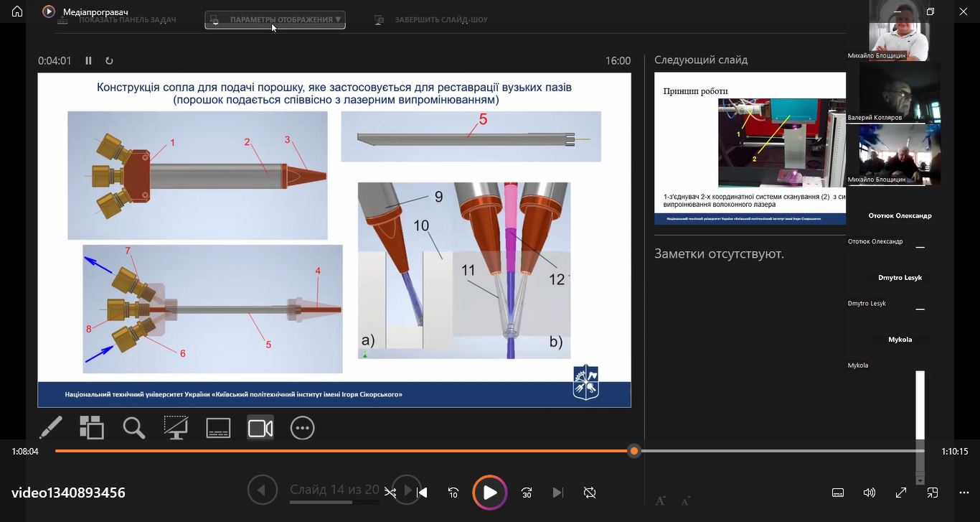Toggle the presenter camera icon

point(260,428)
